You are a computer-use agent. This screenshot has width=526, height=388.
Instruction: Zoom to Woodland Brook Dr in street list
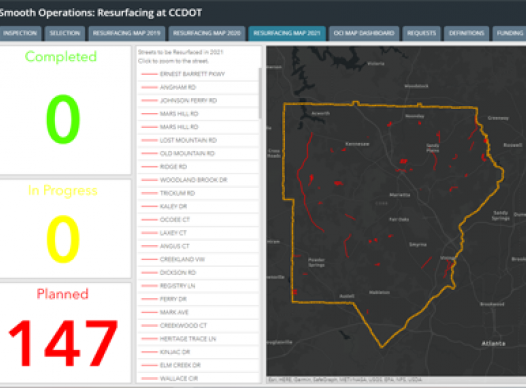point(198,180)
